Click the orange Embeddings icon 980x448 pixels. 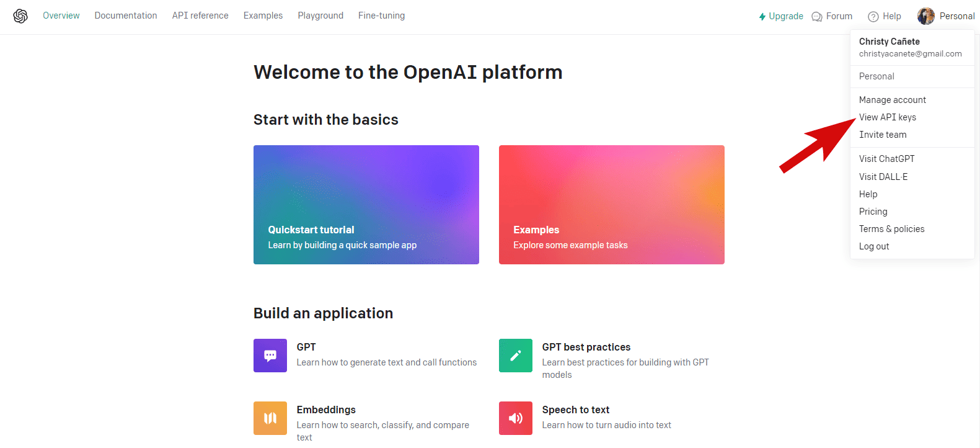pos(270,418)
